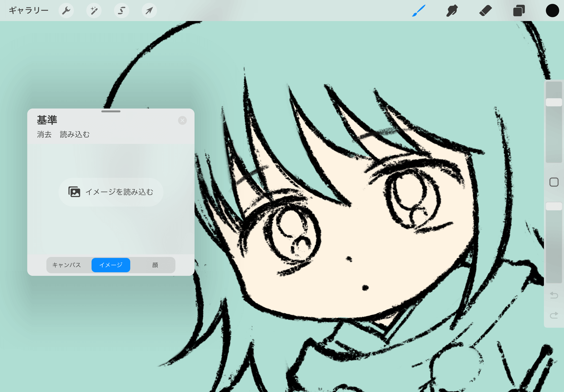This screenshot has height=392, width=564.
Task: Close the 基準 reference panel
Action: [182, 120]
